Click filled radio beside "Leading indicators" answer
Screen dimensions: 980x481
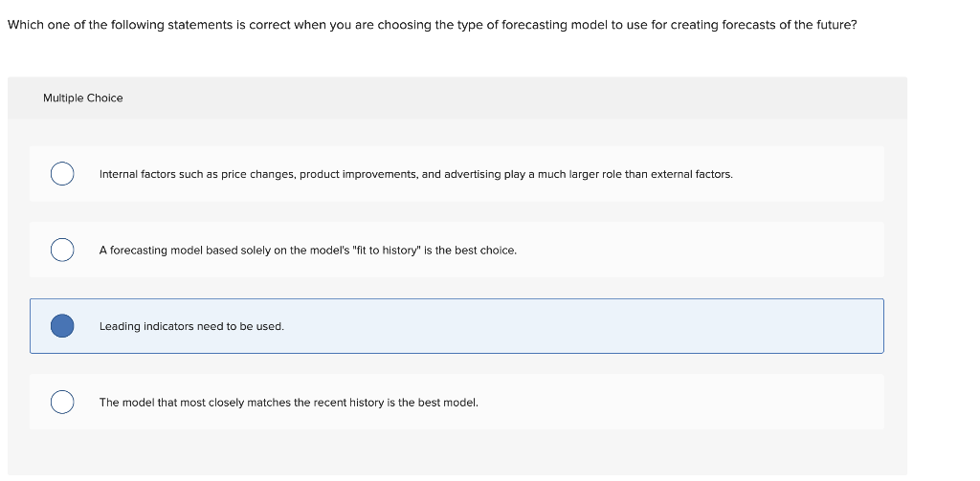pos(62,326)
